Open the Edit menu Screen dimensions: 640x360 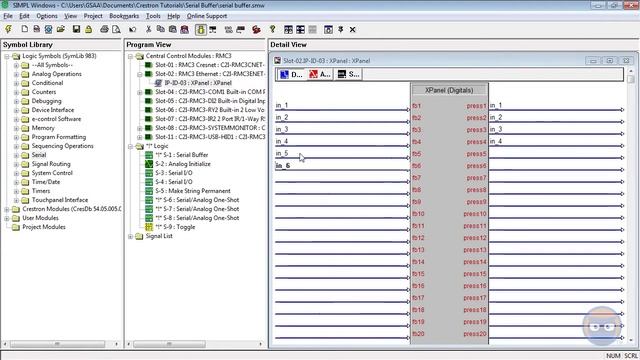[x=24, y=16]
